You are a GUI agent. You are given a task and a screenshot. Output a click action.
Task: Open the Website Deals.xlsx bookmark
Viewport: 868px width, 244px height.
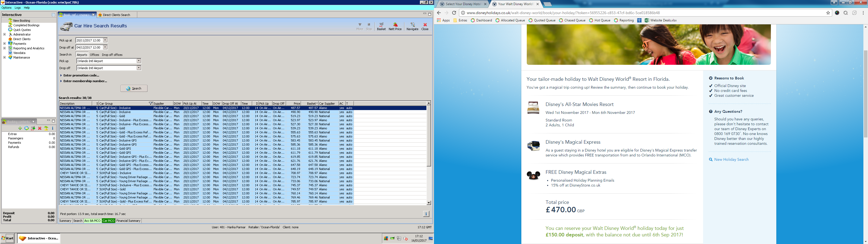click(660, 20)
